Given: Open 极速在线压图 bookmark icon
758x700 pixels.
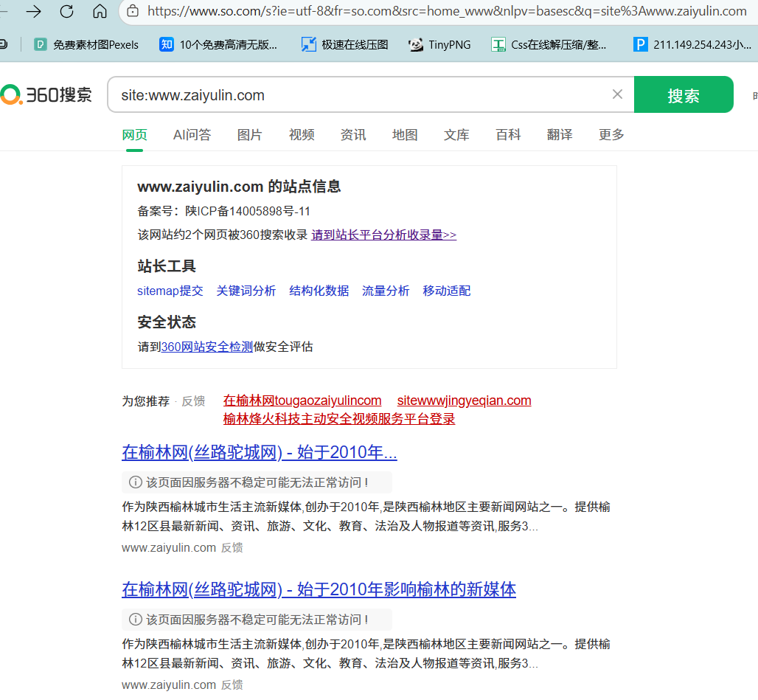Looking at the screenshot, I should tap(308, 45).
